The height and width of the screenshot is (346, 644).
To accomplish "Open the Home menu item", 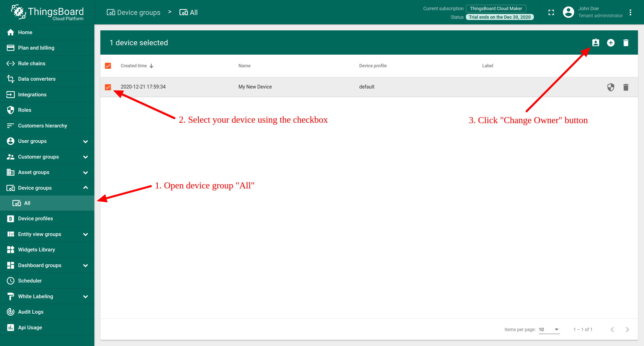I will [x=47, y=32].
